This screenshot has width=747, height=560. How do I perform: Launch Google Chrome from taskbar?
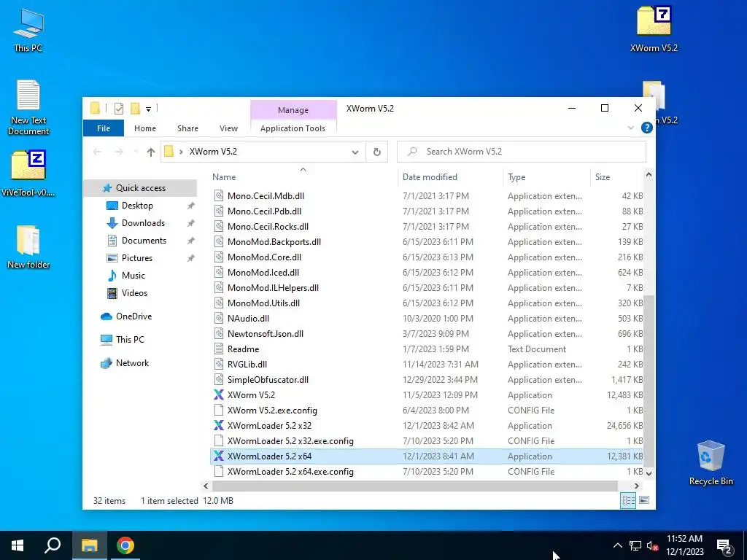[125, 545]
